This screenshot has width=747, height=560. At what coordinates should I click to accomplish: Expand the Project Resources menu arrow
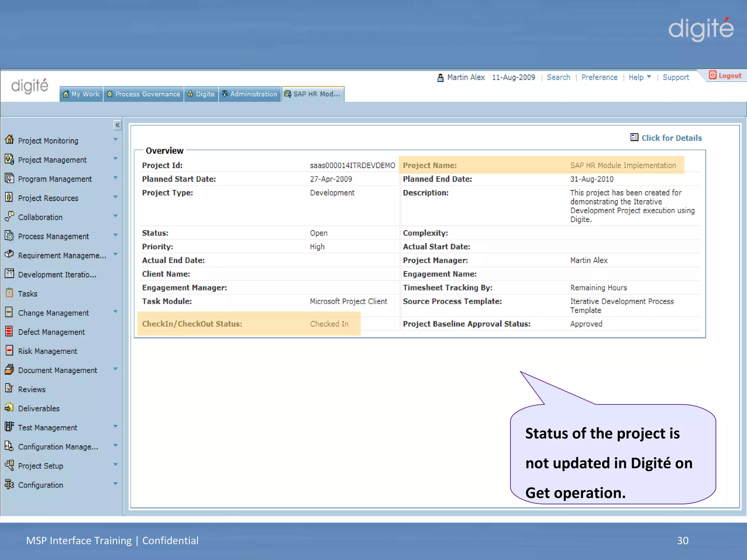point(115,197)
